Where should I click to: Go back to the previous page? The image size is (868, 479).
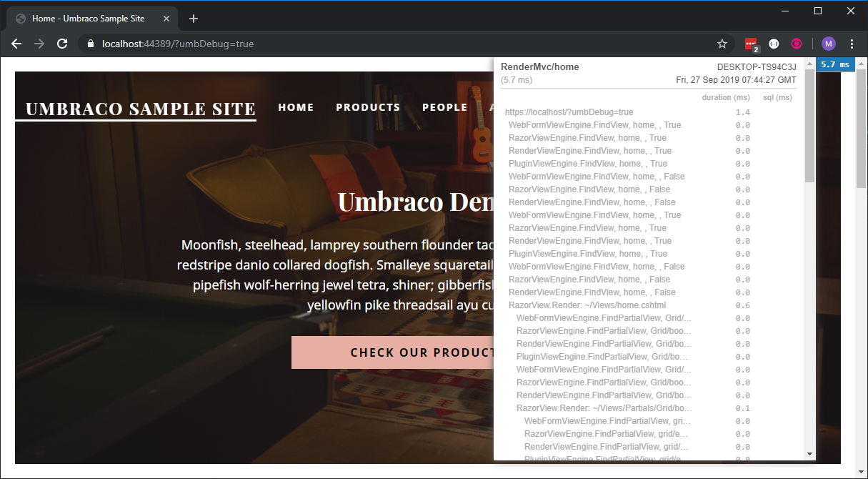[16, 44]
